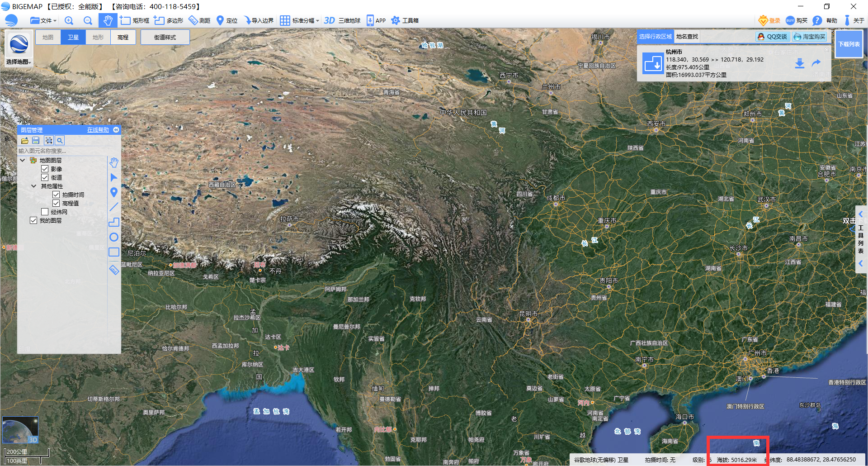Activate the 矩形框 rectangle selection tool
868x466 pixels.
coord(135,20)
